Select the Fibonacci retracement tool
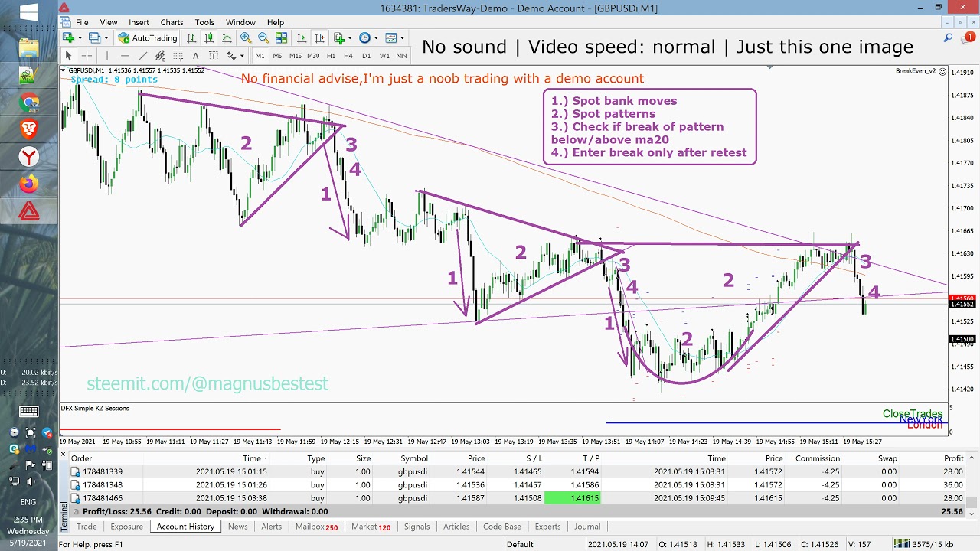This screenshot has width=980, height=551. click(178, 56)
